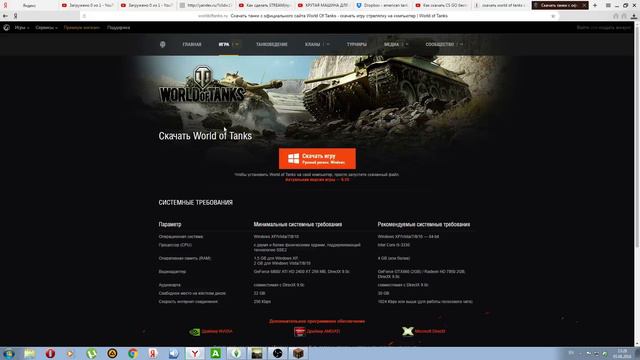Open the МЕДИА navigation item
640x360 pixels.
click(391, 44)
